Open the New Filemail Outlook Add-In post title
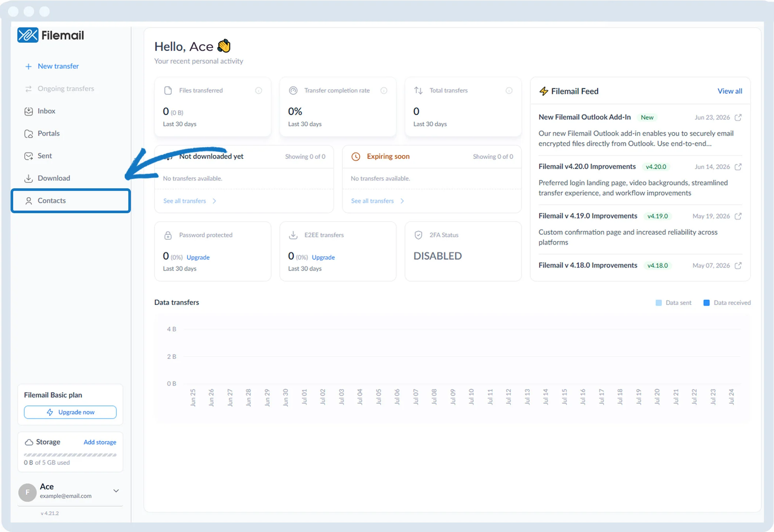 tap(585, 117)
